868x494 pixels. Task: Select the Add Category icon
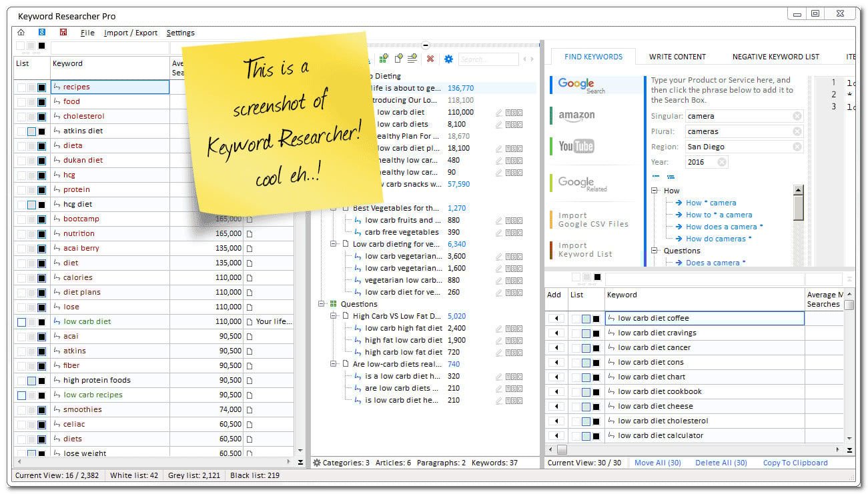[x=384, y=59]
